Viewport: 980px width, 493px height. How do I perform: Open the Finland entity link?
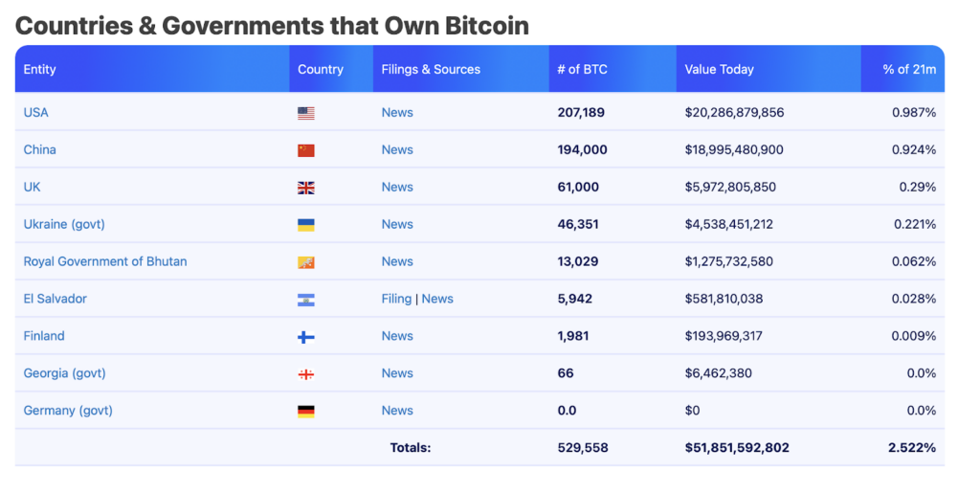tap(44, 337)
